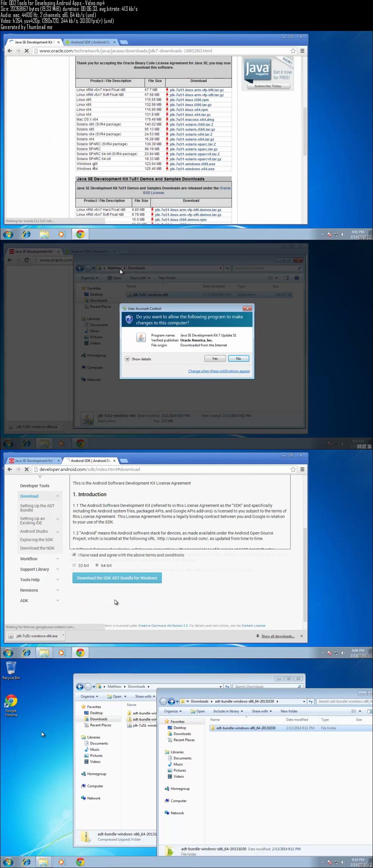Expand Setting Up an Existing IDE chevron

[58, 519]
